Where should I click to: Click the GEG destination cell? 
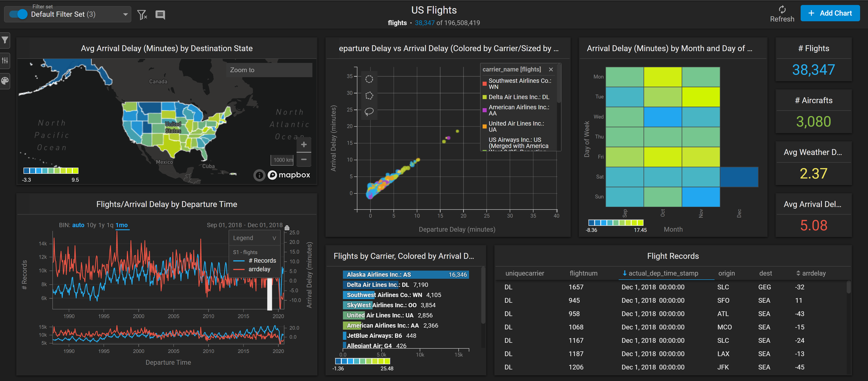point(764,287)
